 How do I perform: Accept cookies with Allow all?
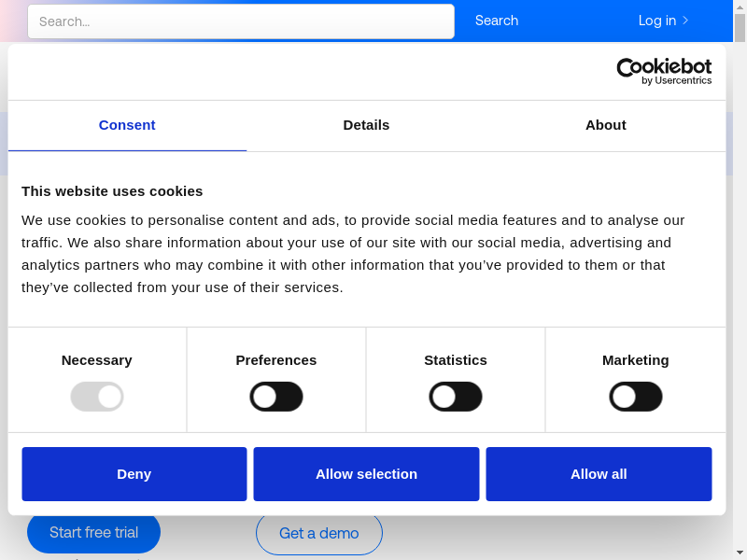[599, 474]
